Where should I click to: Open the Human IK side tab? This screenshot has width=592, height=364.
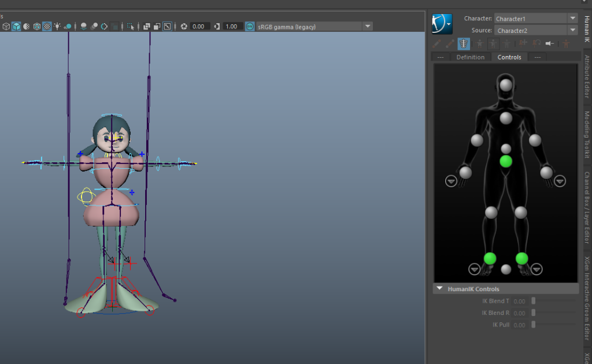pyautogui.click(x=587, y=29)
